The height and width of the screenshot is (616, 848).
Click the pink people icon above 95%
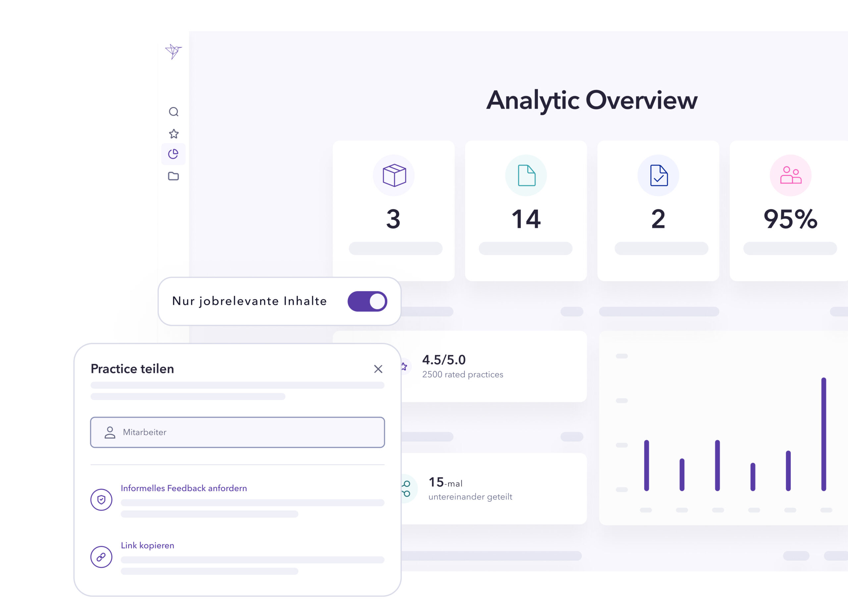[x=790, y=175]
